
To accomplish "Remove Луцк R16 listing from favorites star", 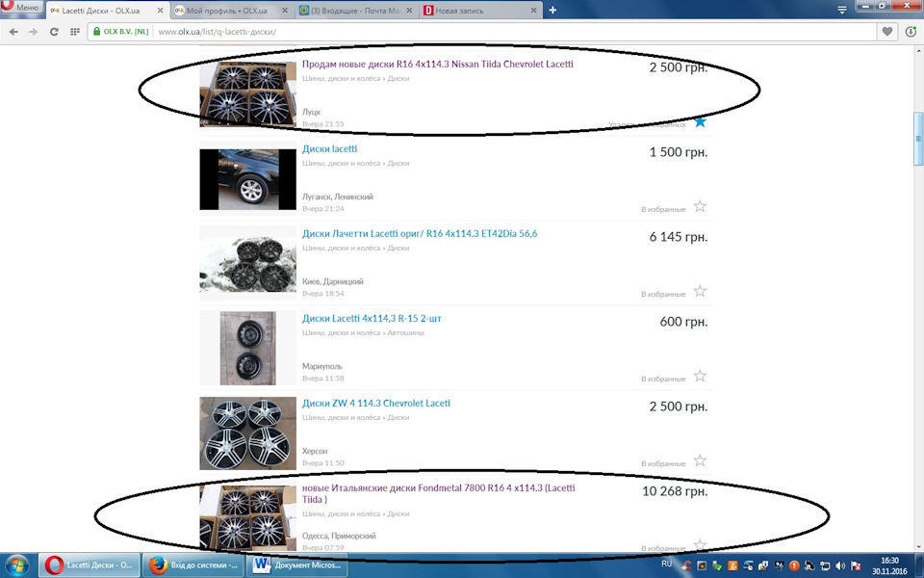I will pyautogui.click(x=700, y=122).
